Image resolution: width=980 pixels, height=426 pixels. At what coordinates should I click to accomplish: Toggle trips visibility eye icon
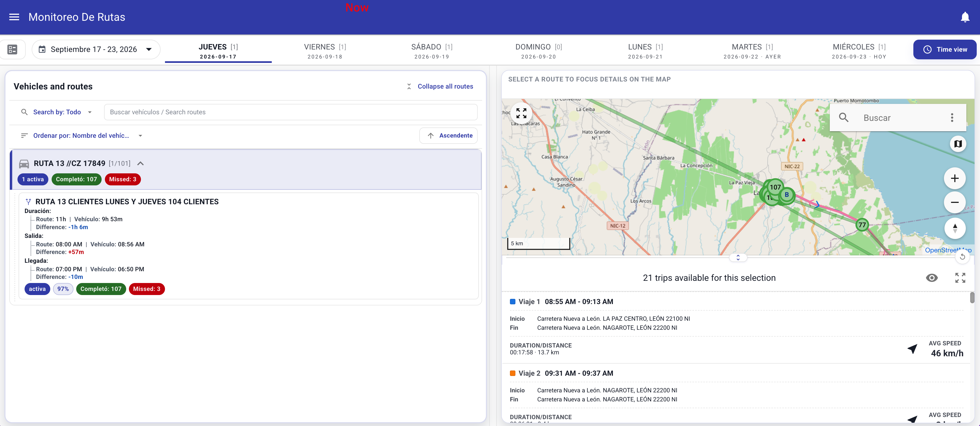click(x=932, y=278)
